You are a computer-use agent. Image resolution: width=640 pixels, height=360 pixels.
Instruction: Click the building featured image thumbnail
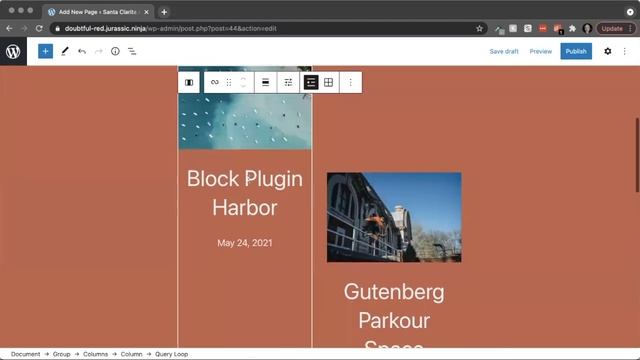coord(394,217)
